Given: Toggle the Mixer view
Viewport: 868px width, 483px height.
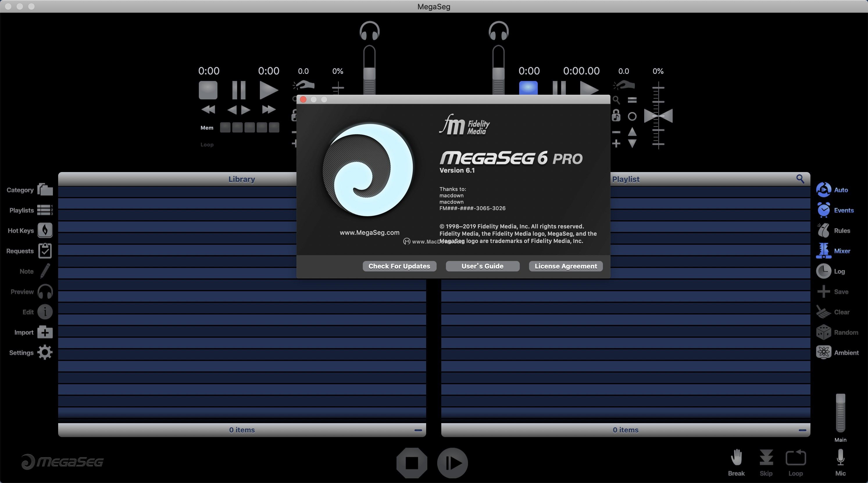Looking at the screenshot, I should click(824, 251).
